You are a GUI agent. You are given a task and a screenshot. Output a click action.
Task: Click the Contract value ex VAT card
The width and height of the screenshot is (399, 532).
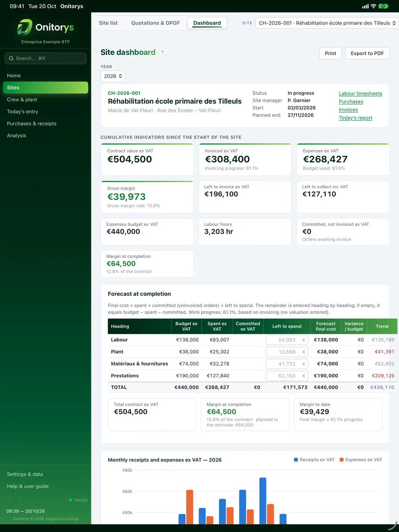147,160
